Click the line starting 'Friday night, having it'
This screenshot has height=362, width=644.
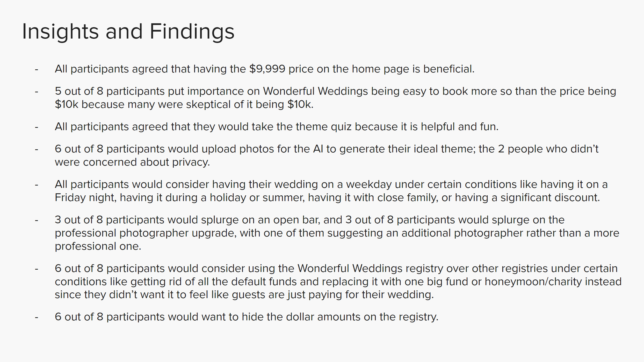(327, 198)
